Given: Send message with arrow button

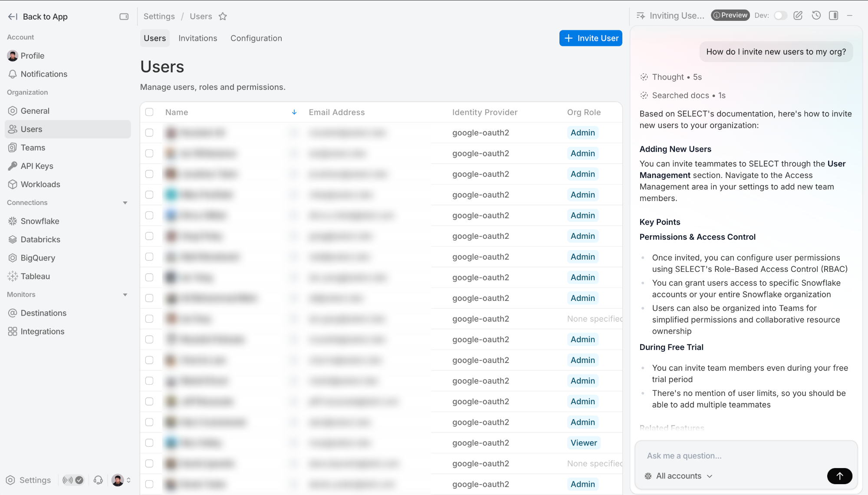Looking at the screenshot, I should point(839,476).
